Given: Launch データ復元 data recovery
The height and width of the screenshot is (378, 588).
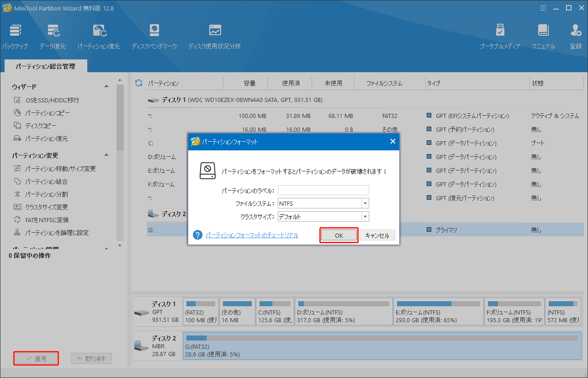Looking at the screenshot, I should coord(52,37).
